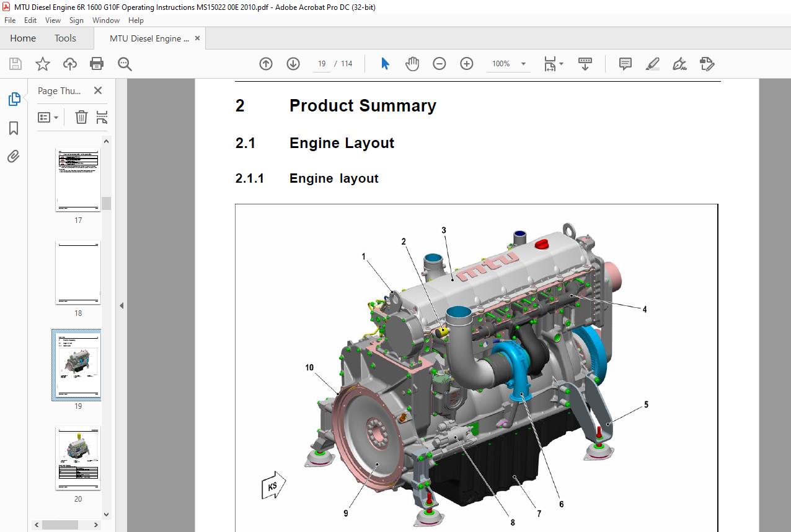Print the document with printer icon

[97, 64]
